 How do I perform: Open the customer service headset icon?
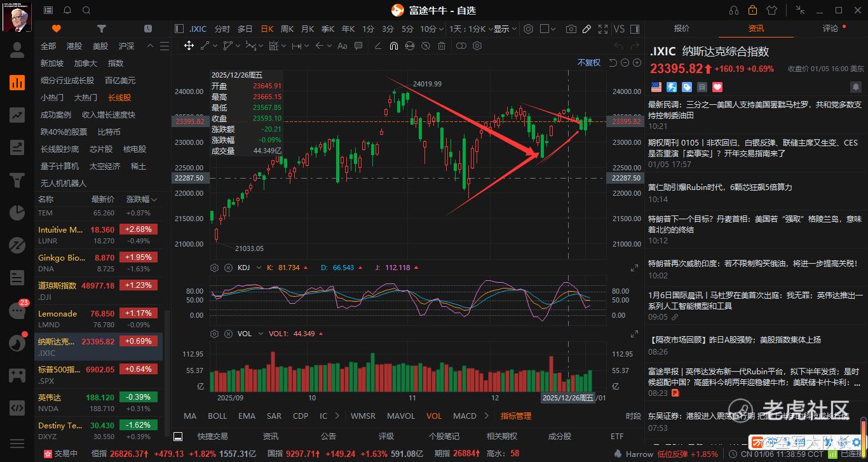tap(735, 10)
